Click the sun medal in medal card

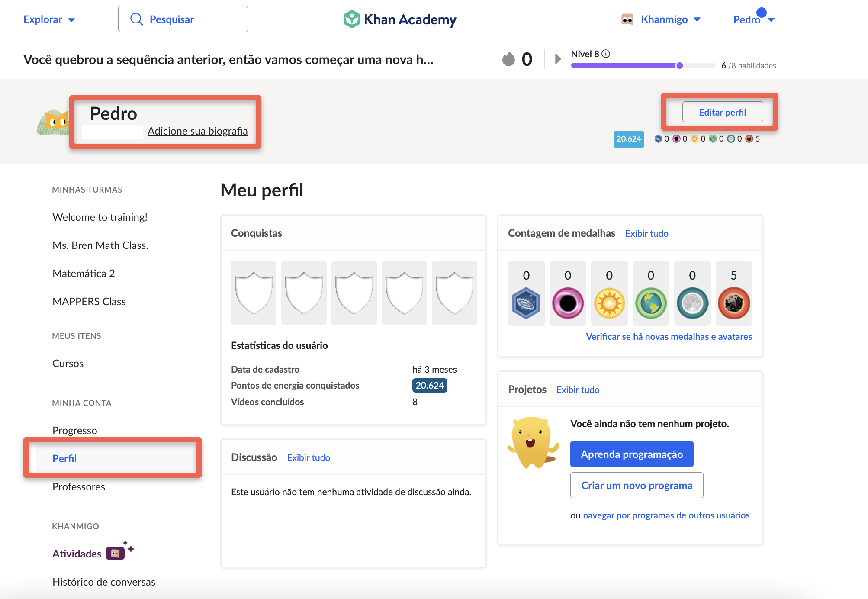609,303
